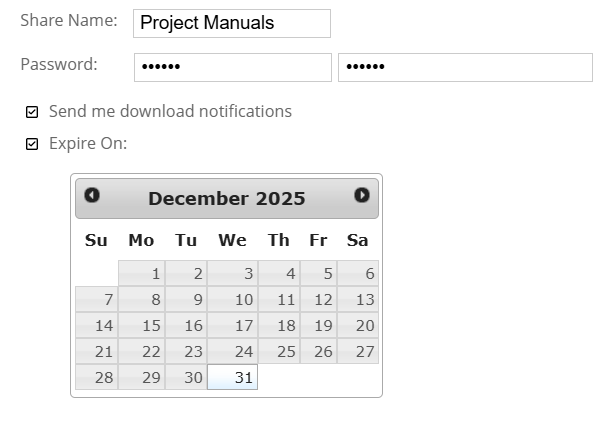
Task: Pick December 6 in calendar
Action: coord(358,274)
